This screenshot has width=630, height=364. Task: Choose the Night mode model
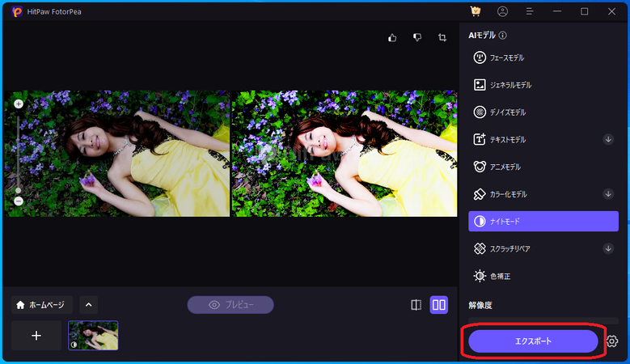click(x=543, y=222)
